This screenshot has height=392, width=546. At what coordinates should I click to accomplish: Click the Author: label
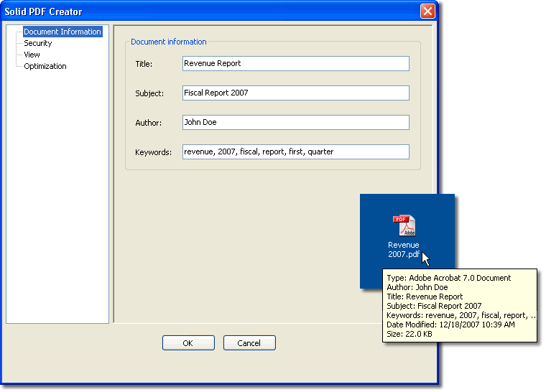pos(149,123)
